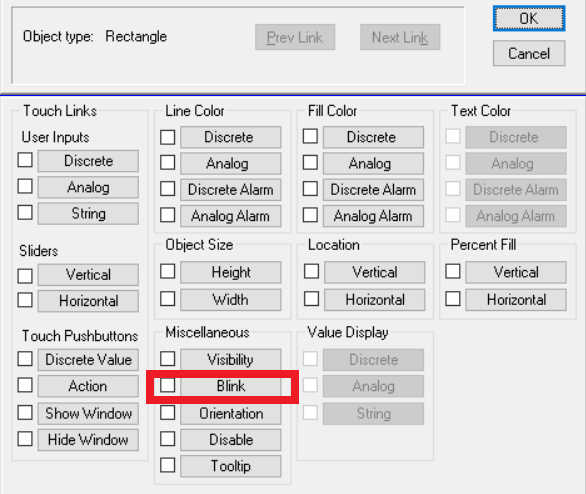Check the Hide Window box

click(25, 439)
